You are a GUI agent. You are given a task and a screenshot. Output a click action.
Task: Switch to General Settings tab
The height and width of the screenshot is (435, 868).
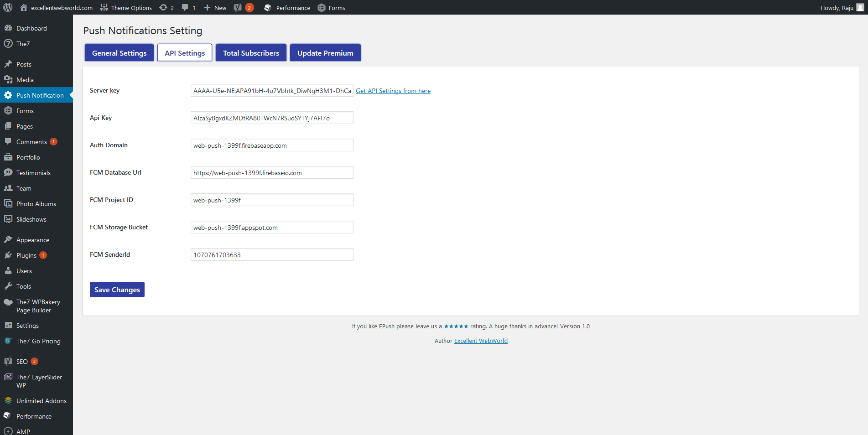tap(120, 53)
